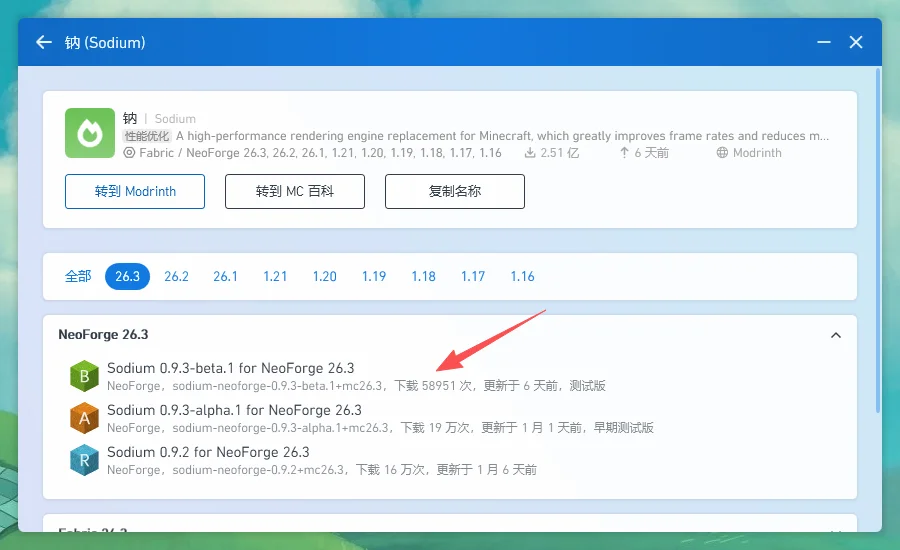Open Sodium 0.9.3-beta.1 for NeoForge 26.3
900x550 pixels.
[x=450, y=376]
